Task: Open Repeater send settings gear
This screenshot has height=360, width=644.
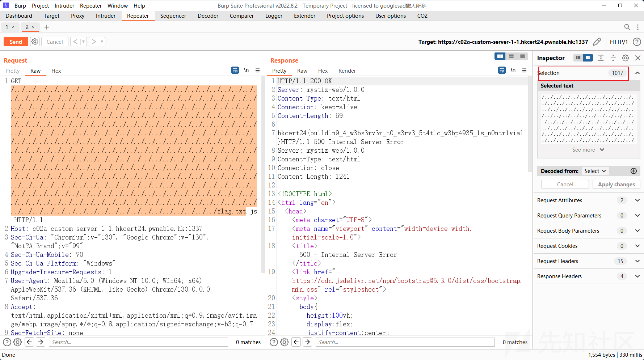Action: [35, 42]
